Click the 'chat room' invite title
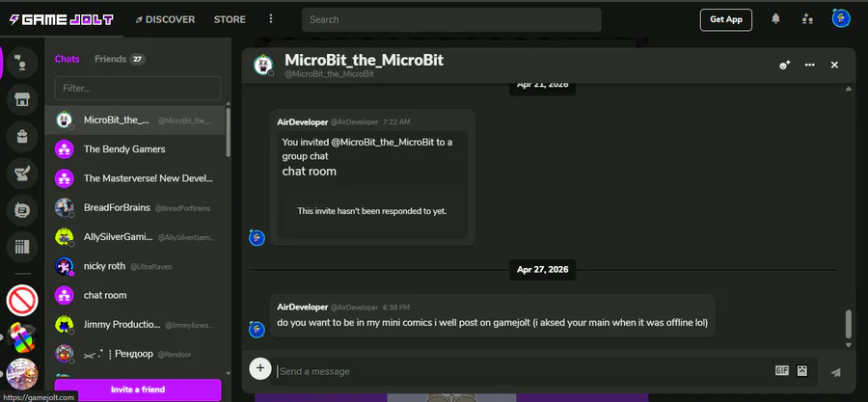The image size is (868, 402). click(x=309, y=172)
